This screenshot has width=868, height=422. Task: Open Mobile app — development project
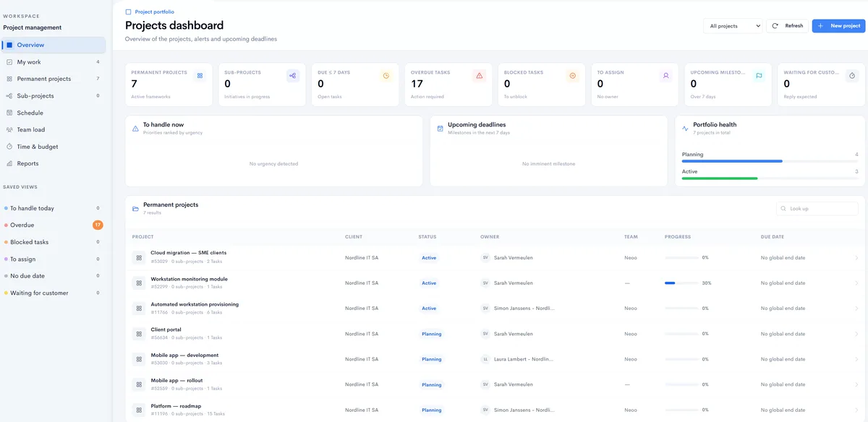184,355
